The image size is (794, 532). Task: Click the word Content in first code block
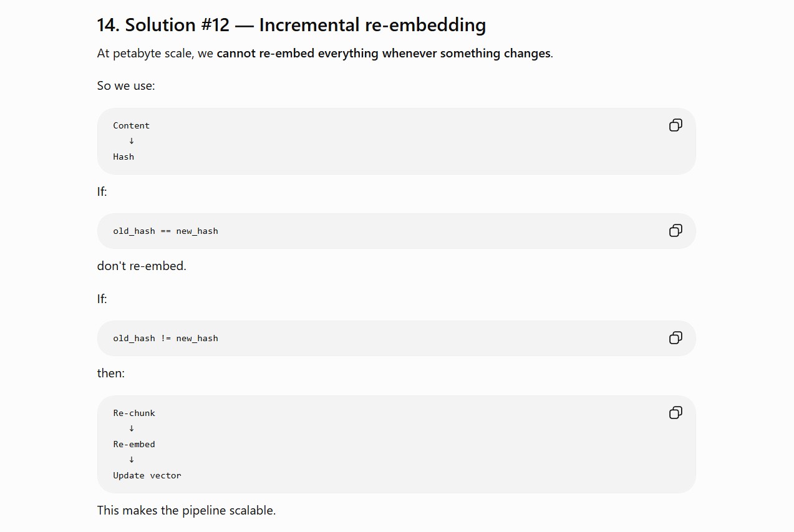(131, 125)
